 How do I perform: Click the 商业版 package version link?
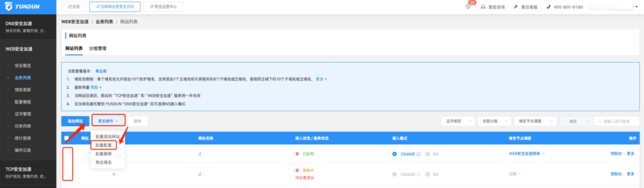tap(101, 71)
